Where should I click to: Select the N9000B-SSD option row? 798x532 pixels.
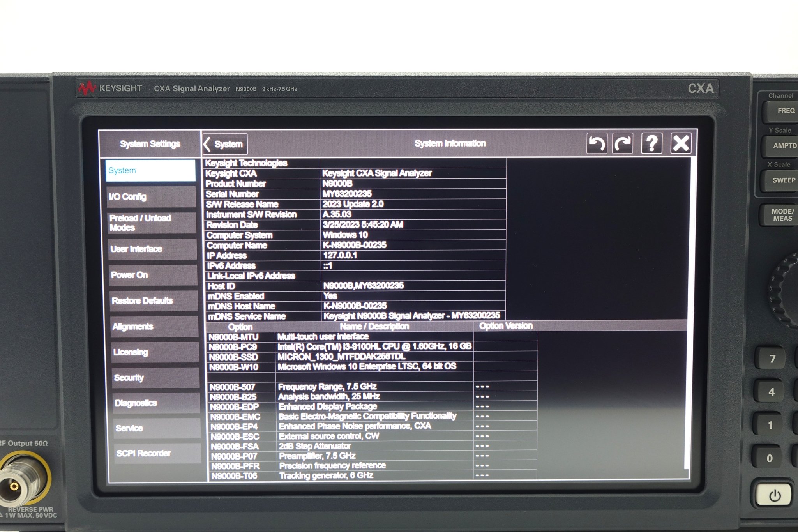[x=372, y=357]
